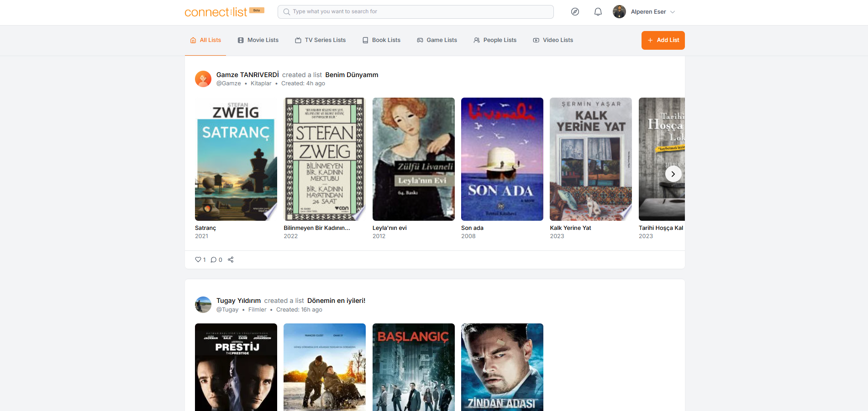Click the Leyla'nın evi title text
Viewport: 868px width, 411px height.
point(389,228)
